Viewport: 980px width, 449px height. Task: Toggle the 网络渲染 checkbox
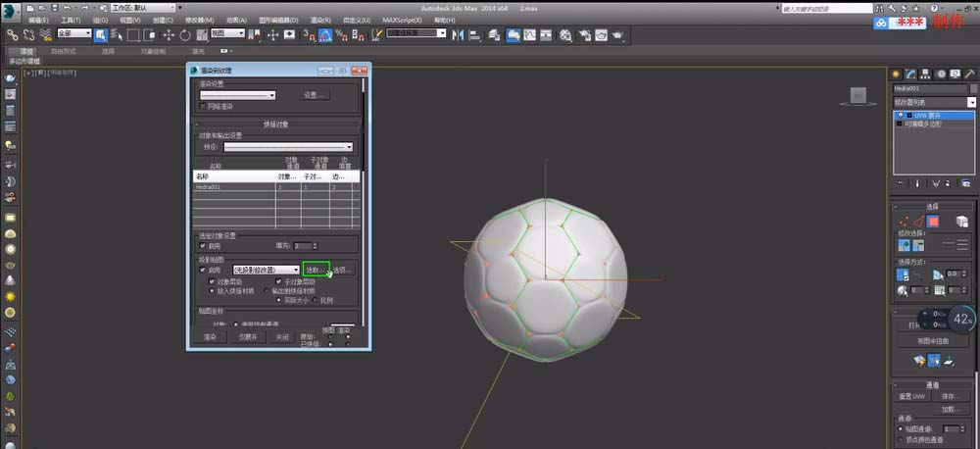click(203, 106)
